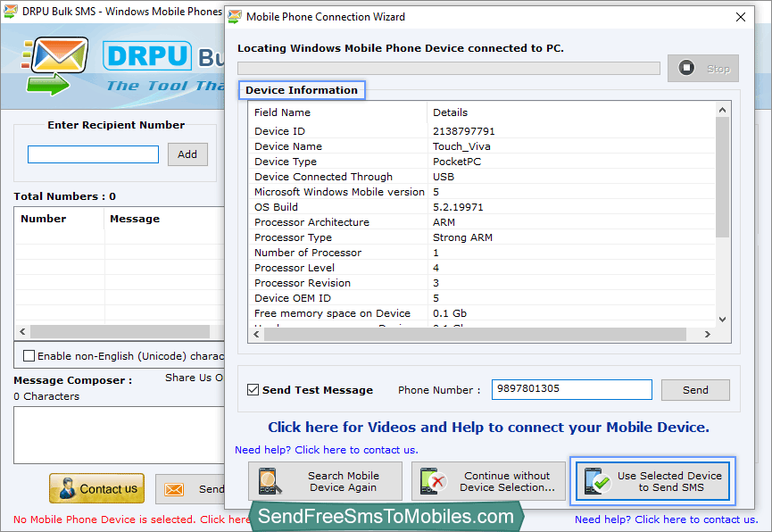Click the envelope icon on the Send button in main window
772x532 pixels.
(x=174, y=489)
